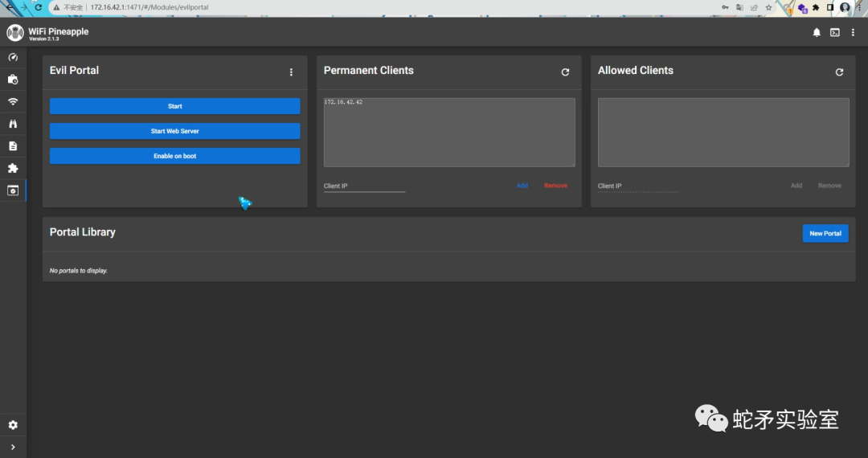Click Remove under Permanent Clients
This screenshot has width=868, height=458.
pyautogui.click(x=555, y=186)
